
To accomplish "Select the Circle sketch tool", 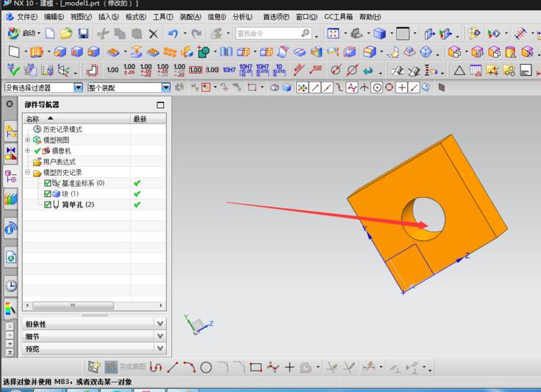I will pyautogui.click(x=206, y=366).
